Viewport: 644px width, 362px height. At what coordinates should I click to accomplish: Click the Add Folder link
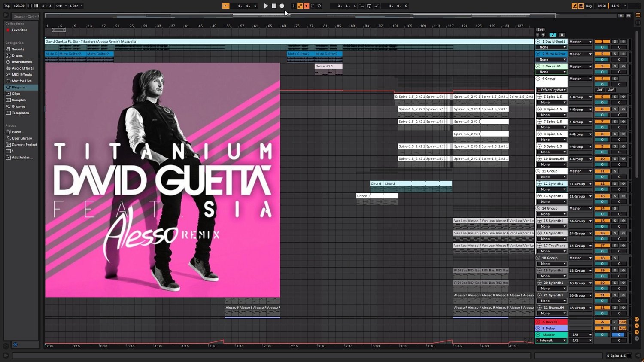[x=22, y=158]
